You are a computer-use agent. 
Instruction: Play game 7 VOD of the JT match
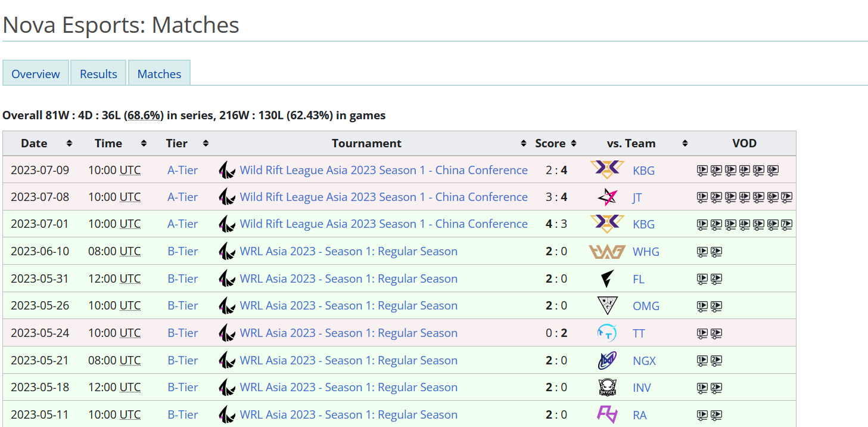point(786,197)
